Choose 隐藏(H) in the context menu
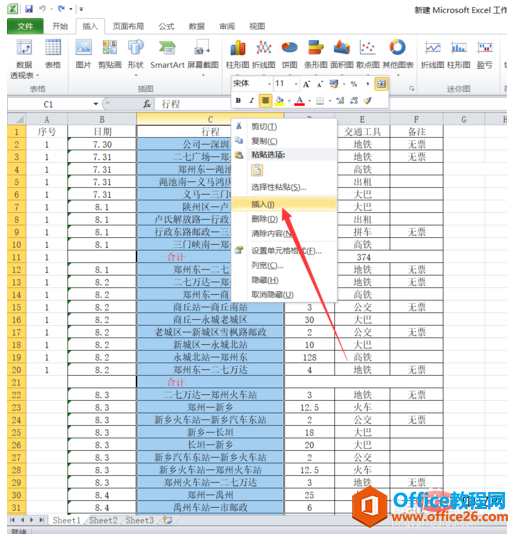Image resolution: width=515 pixels, height=534 pixels. point(284,280)
